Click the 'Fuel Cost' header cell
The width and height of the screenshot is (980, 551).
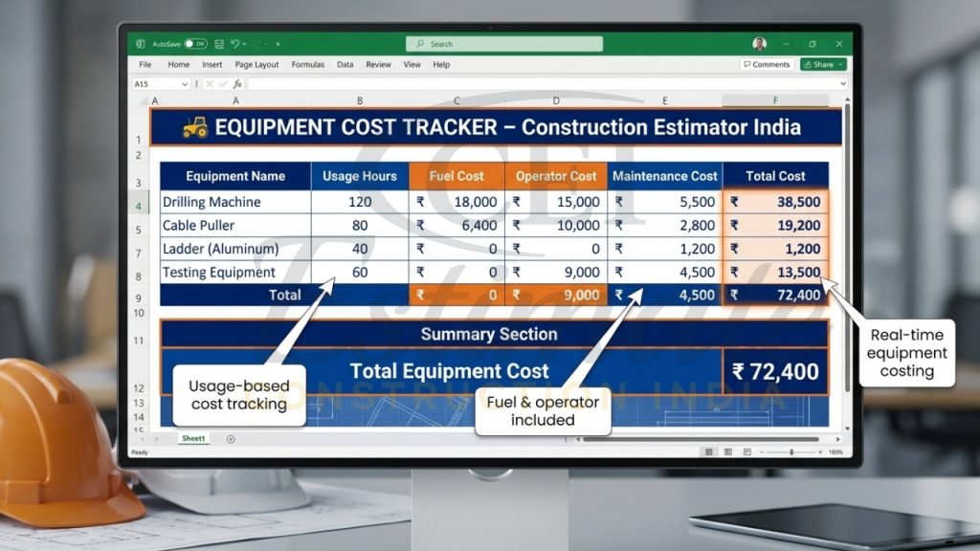tap(457, 176)
